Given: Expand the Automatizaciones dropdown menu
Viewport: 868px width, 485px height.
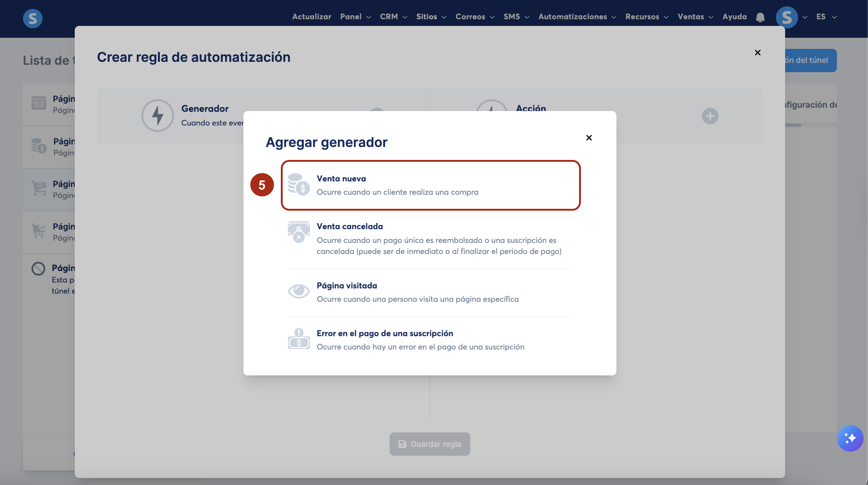Looking at the screenshot, I should [x=577, y=17].
